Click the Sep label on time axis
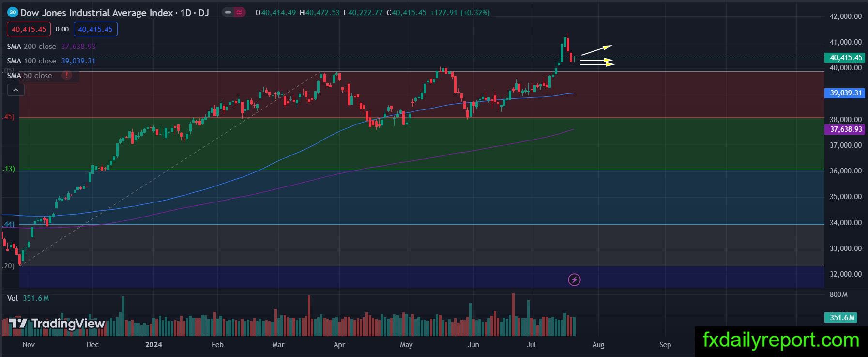The width and height of the screenshot is (868, 357). click(665, 345)
